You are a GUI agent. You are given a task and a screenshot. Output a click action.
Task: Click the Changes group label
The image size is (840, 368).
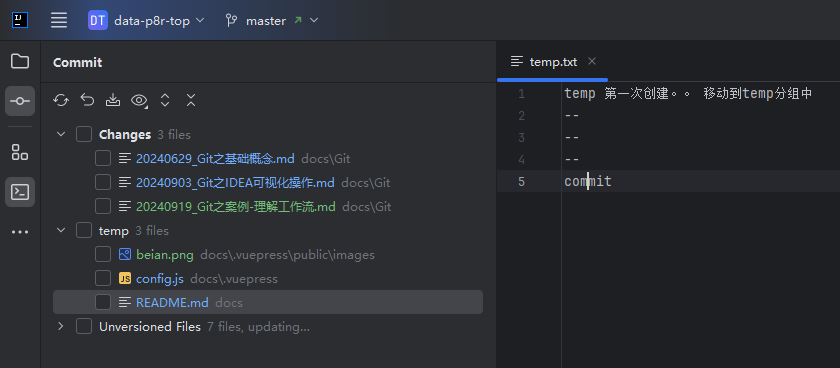pos(125,134)
